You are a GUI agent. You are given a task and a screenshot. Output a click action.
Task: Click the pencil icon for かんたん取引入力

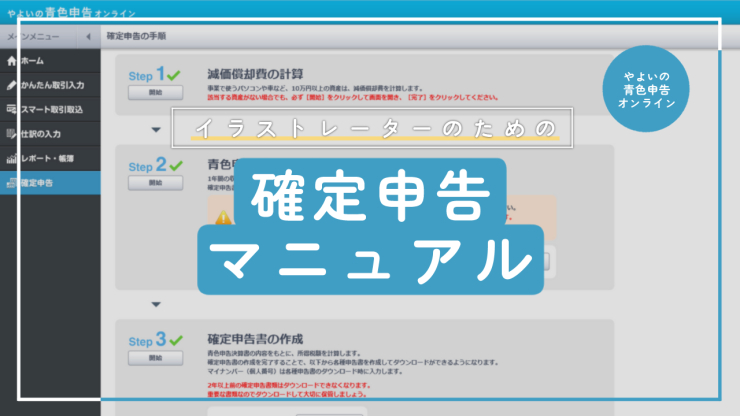click(x=11, y=85)
